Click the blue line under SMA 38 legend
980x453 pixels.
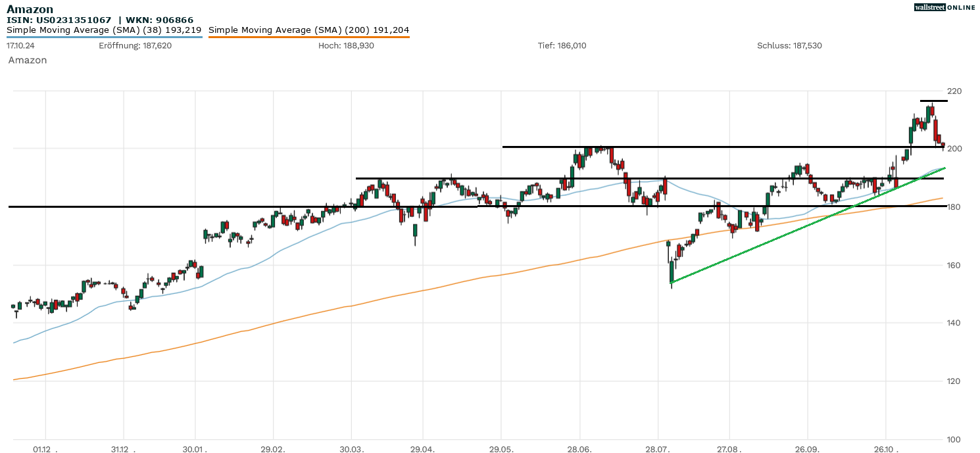click(104, 37)
